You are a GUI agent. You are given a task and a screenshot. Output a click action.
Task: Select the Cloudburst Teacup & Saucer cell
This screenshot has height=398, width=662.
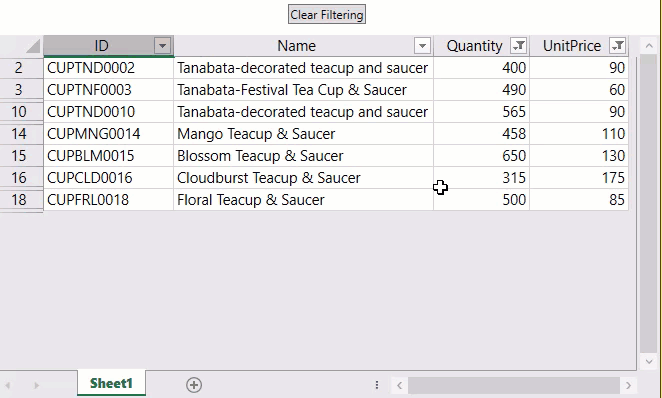[x=304, y=178]
